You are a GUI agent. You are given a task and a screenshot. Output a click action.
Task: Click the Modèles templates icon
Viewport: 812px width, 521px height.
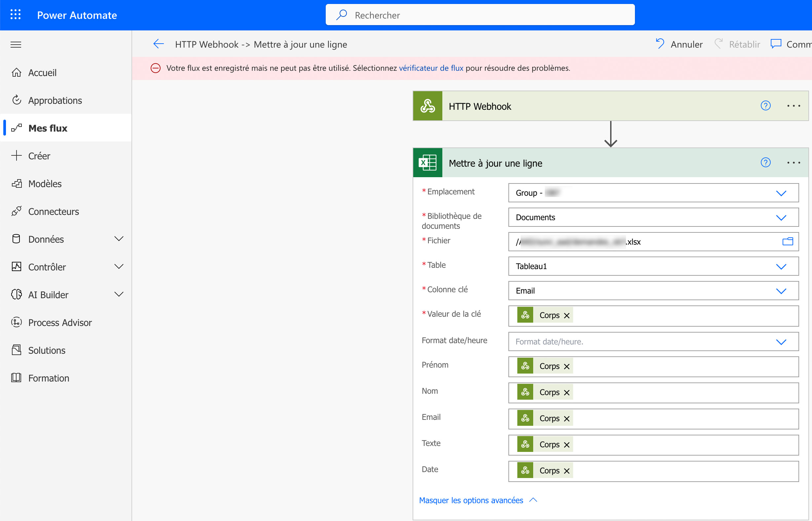click(x=17, y=183)
